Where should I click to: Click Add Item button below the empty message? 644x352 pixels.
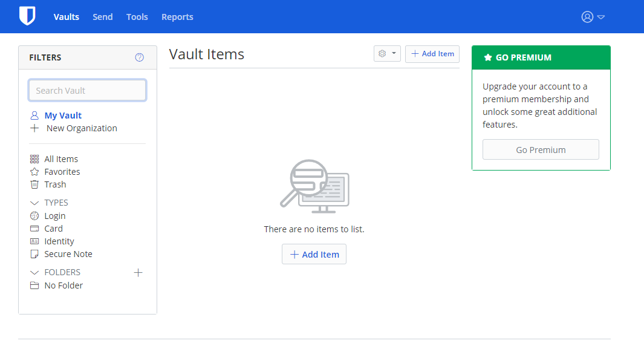[314, 254]
